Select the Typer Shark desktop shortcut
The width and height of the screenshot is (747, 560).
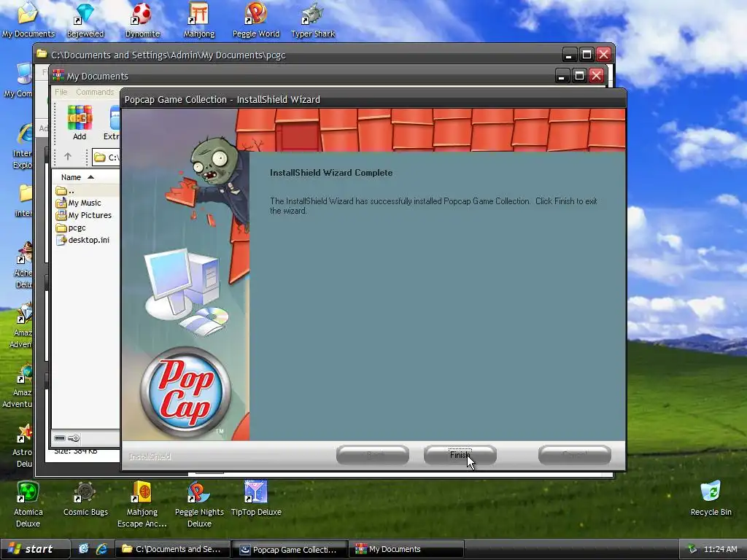pyautogui.click(x=312, y=20)
